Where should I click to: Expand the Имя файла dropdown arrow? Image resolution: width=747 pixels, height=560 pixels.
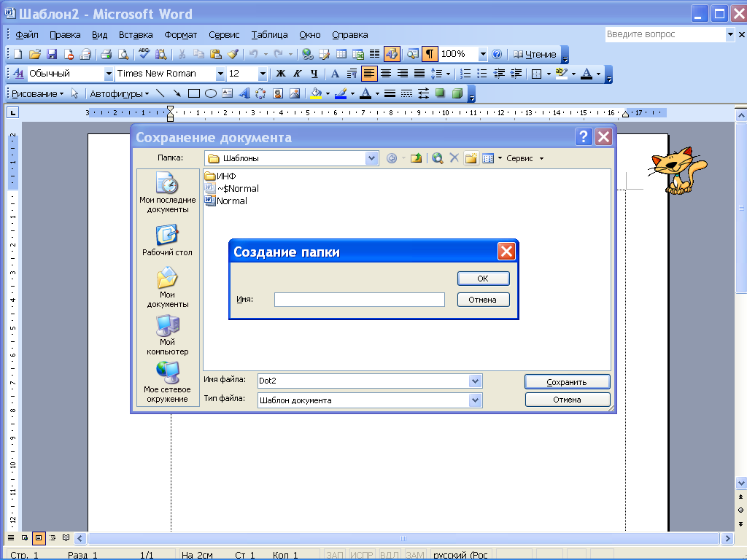click(x=475, y=381)
